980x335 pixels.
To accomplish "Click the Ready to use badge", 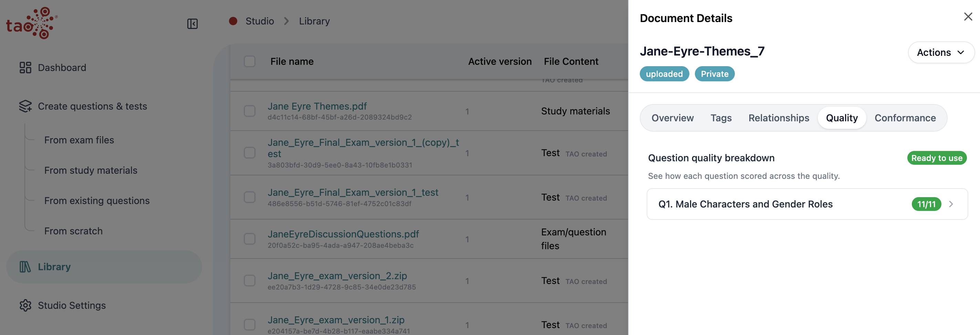I will point(937,158).
